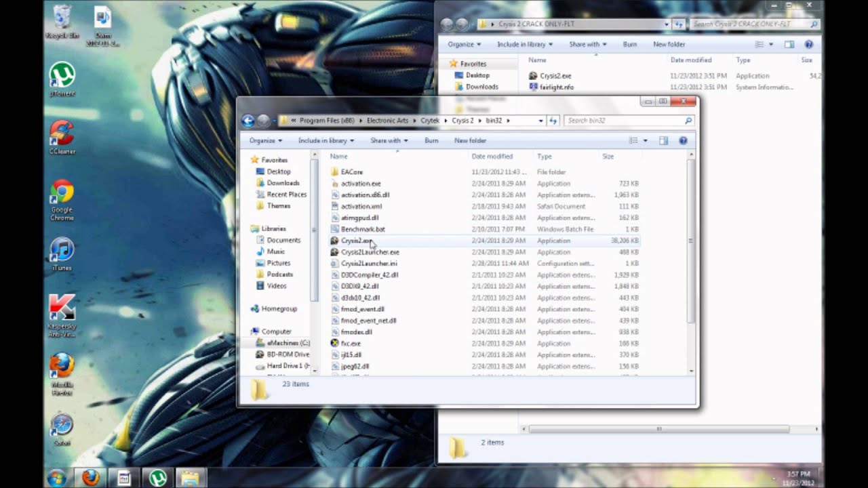This screenshot has width=868, height=488.
Task: Open Documents library in bin32 sidebar
Action: click(283, 240)
